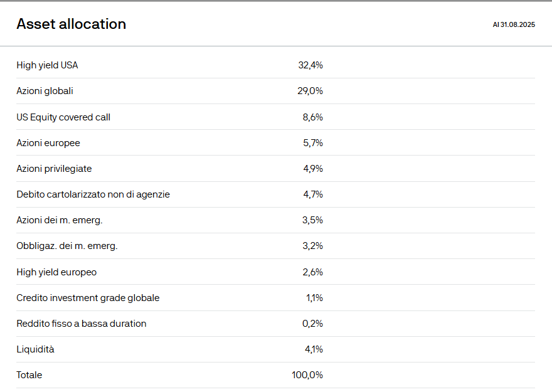Select the High yield USA row label

[47, 65]
